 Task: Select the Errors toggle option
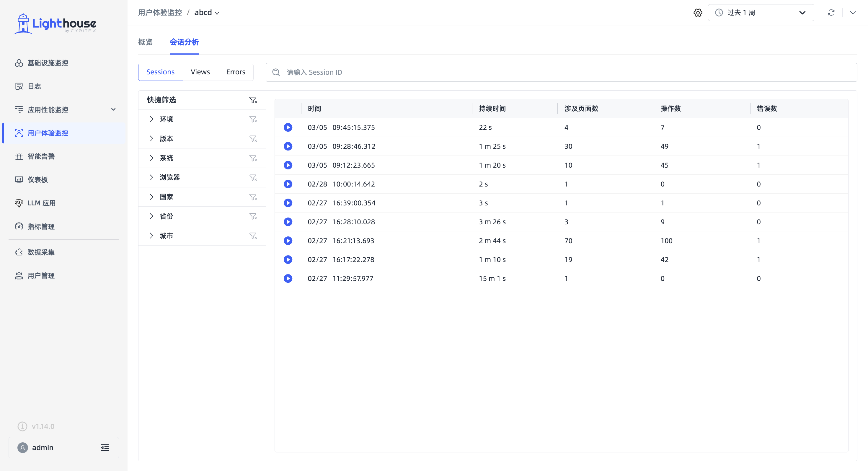(236, 72)
